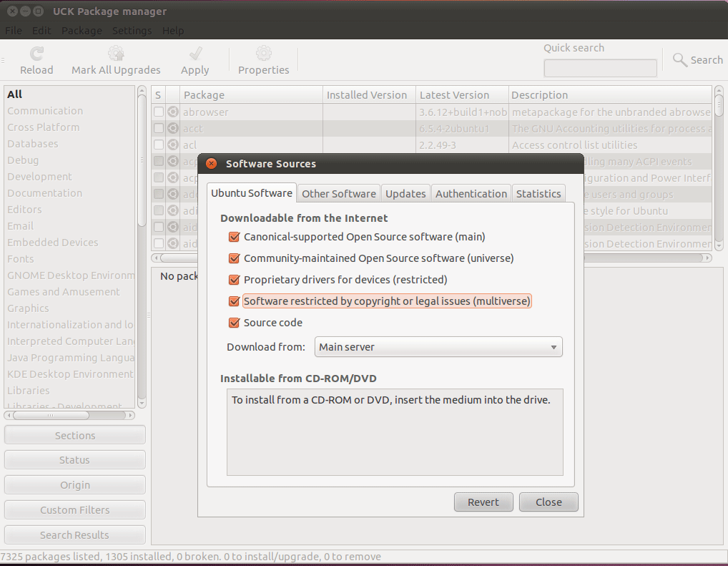Open the Package menu
728x566 pixels.
click(82, 31)
